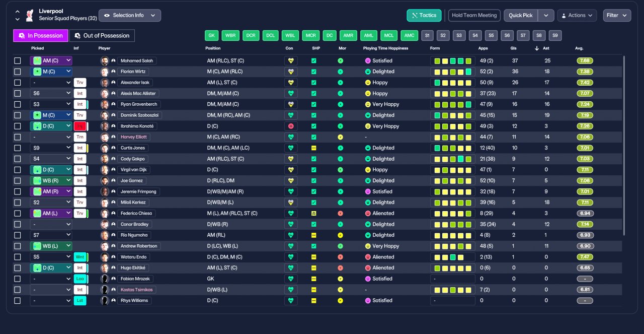
Task: Click Virgil van Dijk's player portrait
Action: (105, 170)
